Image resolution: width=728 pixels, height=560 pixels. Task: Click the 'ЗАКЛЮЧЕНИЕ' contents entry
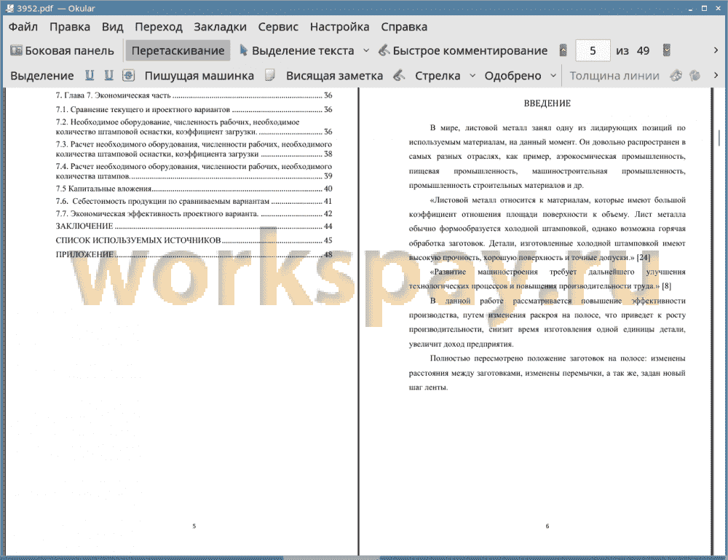click(x=194, y=226)
